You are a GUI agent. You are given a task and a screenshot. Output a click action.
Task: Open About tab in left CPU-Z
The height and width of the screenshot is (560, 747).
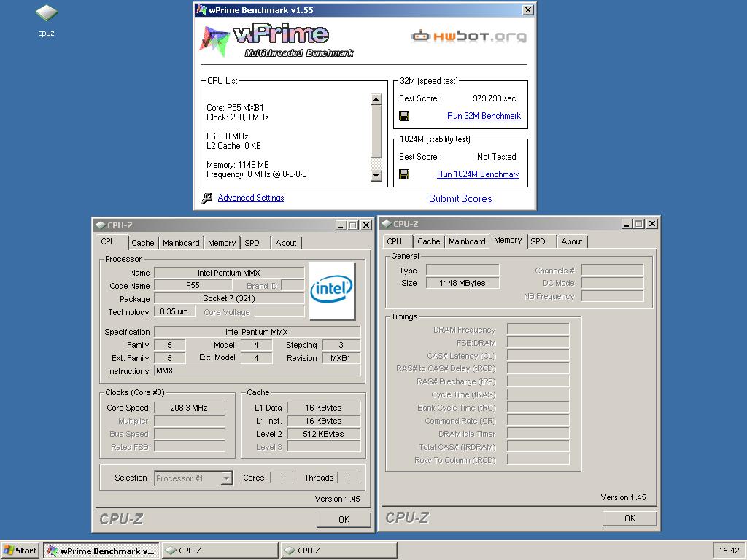pos(286,243)
